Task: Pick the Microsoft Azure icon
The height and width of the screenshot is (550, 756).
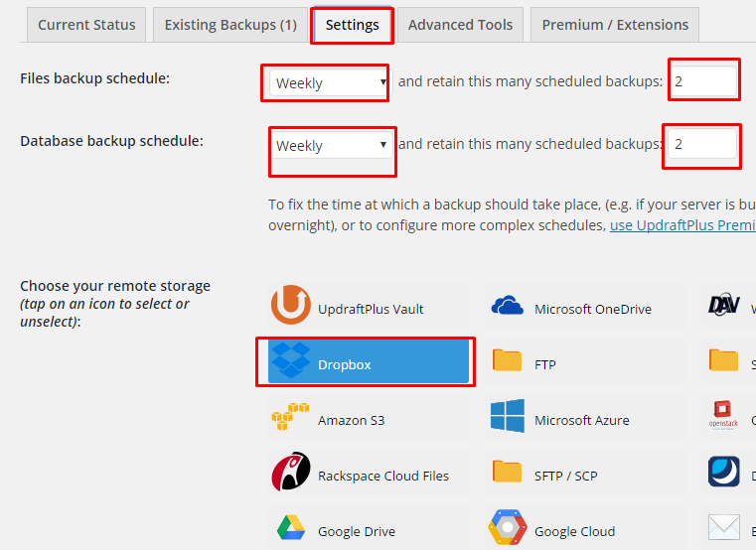Action: pyautogui.click(x=508, y=416)
